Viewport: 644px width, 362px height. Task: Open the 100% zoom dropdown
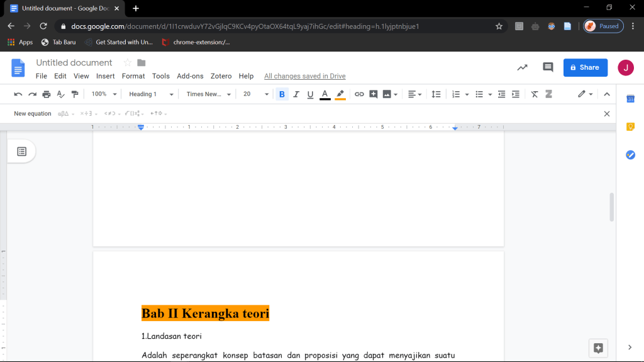[104, 94]
